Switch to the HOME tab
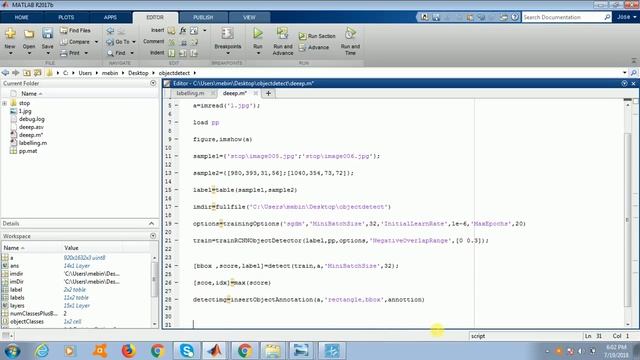 click(x=21, y=18)
